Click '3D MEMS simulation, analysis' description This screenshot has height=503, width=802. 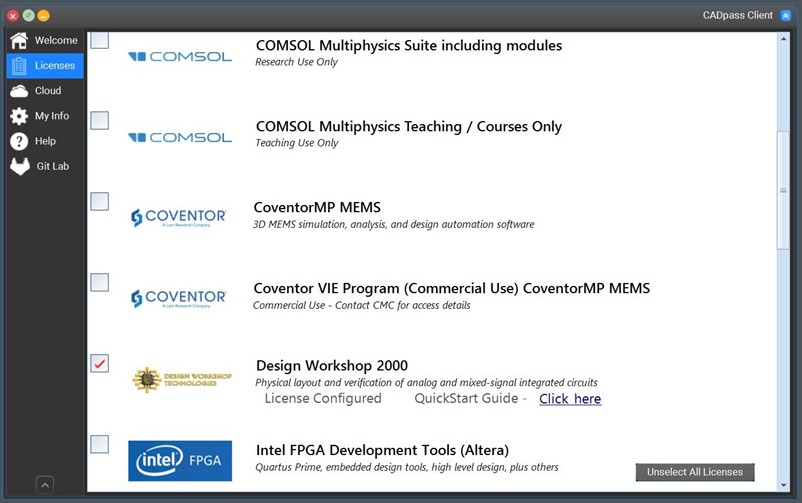(x=393, y=224)
